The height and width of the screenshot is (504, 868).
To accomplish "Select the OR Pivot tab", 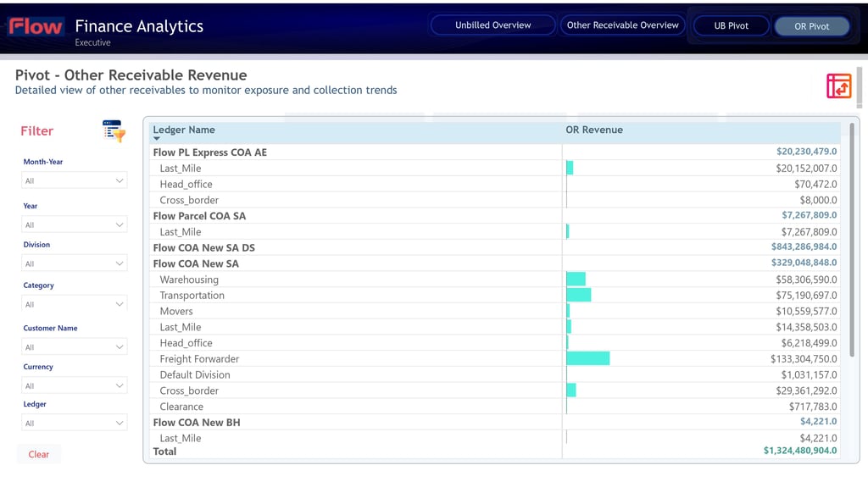I will pyautogui.click(x=811, y=26).
